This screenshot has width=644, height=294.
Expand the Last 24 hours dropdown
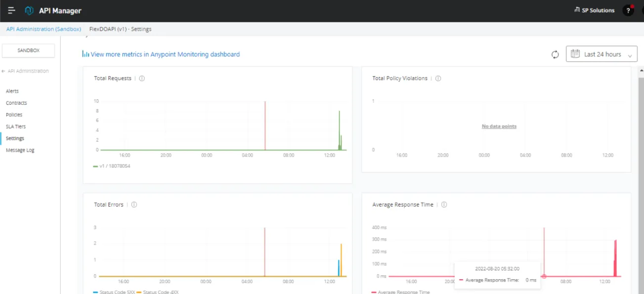tap(601, 54)
